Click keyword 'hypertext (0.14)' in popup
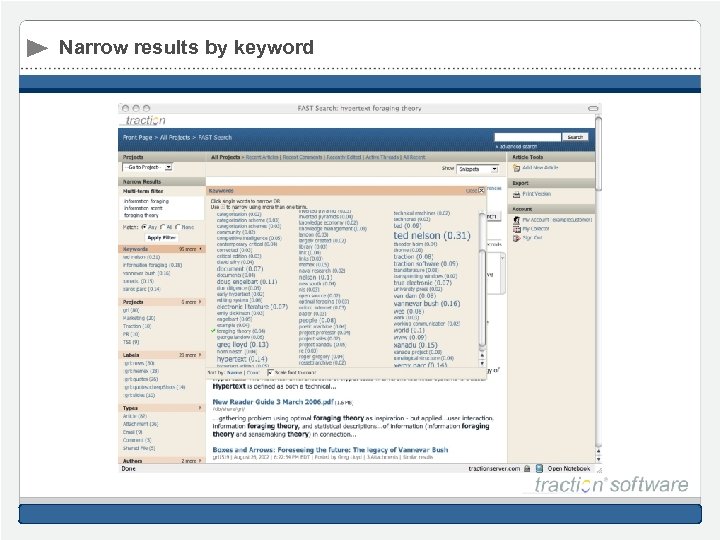The height and width of the screenshot is (540, 720). [242, 359]
